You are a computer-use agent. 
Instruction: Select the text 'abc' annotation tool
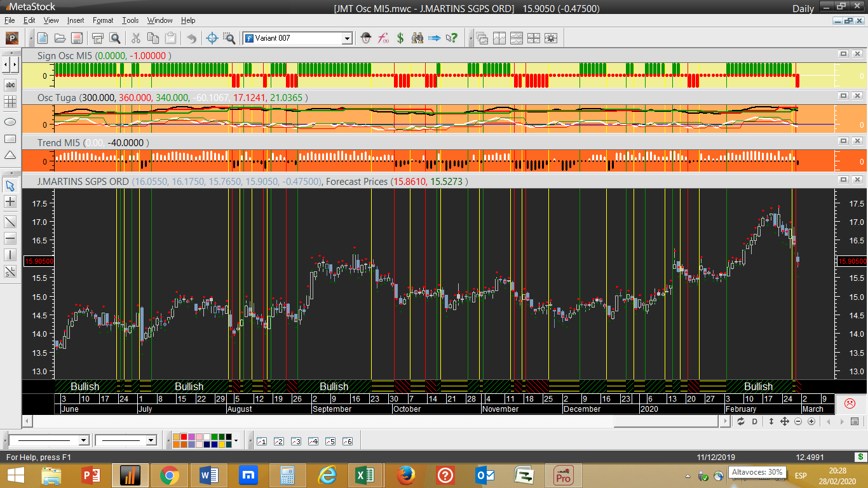point(10,85)
